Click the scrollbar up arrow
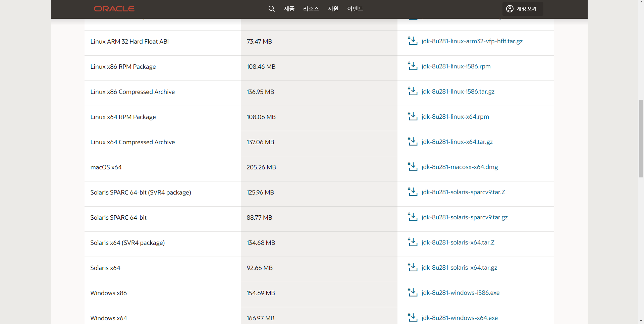Image resolution: width=644 pixels, height=324 pixels. [641, 2]
